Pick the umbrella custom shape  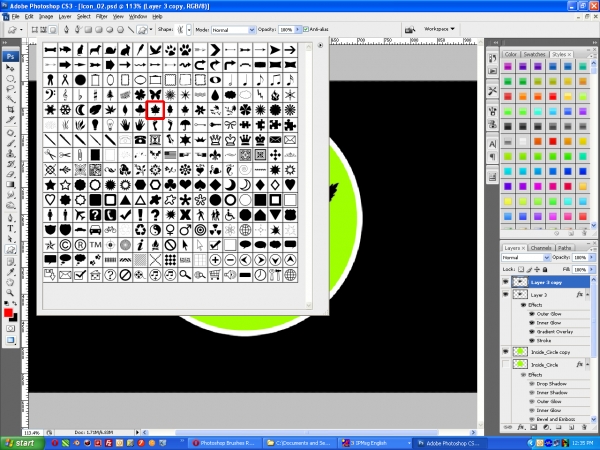pyautogui.click(x=185, y=125)
